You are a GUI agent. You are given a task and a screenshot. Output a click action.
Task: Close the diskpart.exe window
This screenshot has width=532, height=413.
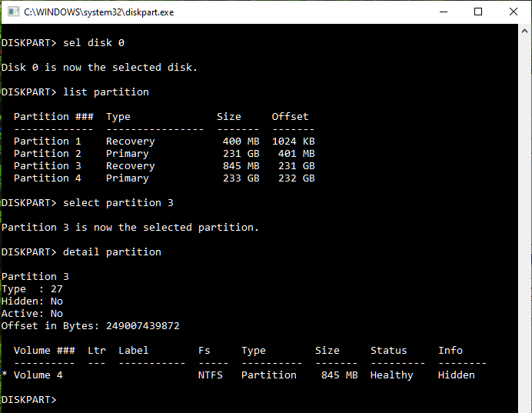pos(514,12)
